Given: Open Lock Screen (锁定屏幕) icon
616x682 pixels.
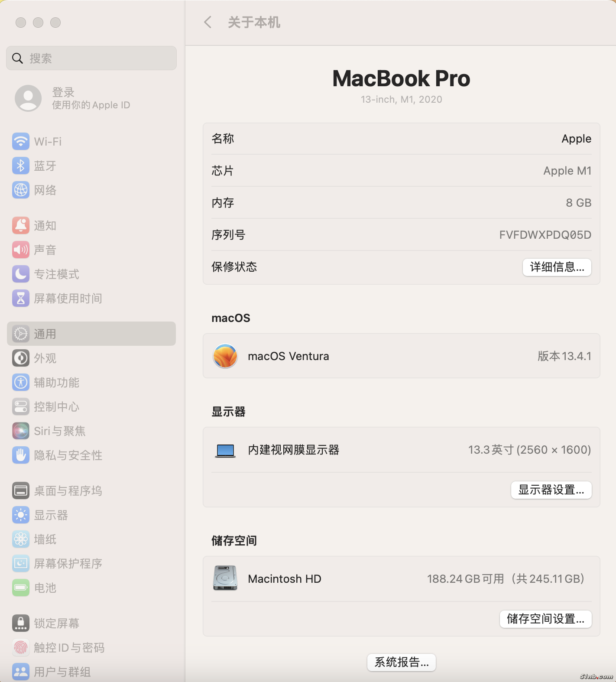Looking at the screenshot, I should tap(21, 623).
